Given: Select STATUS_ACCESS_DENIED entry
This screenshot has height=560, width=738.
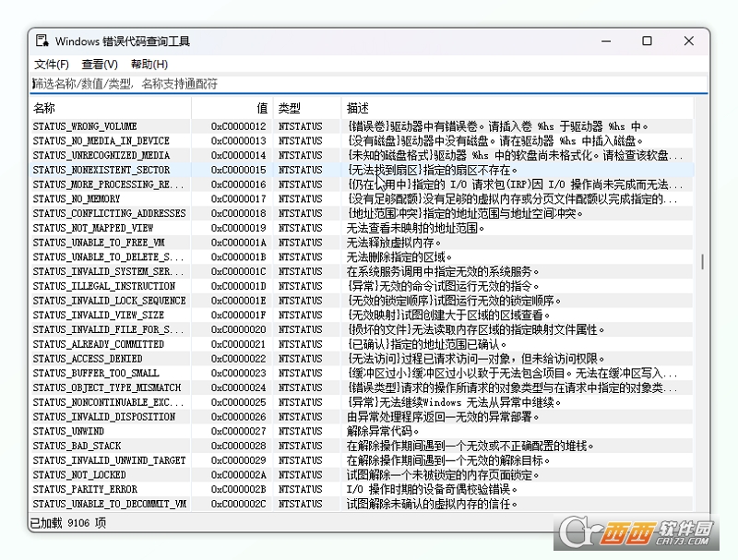Looking at the screenshot, I should [363, 359].
